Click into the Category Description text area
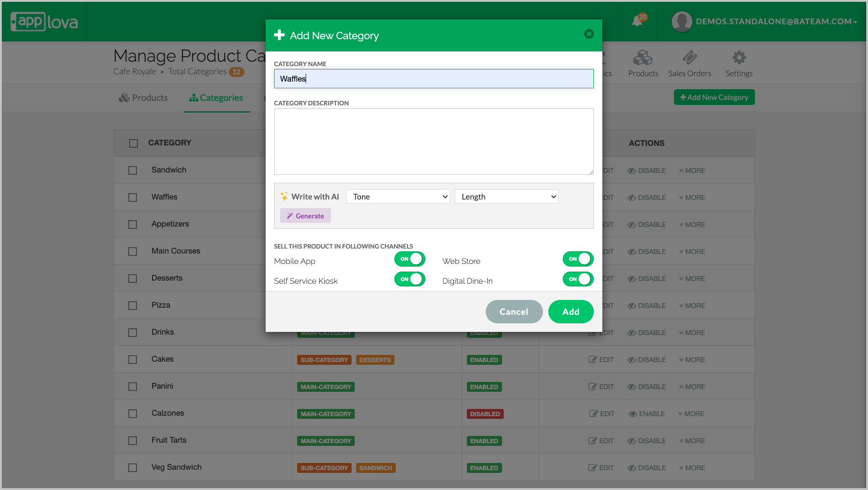 pos(434,141)
